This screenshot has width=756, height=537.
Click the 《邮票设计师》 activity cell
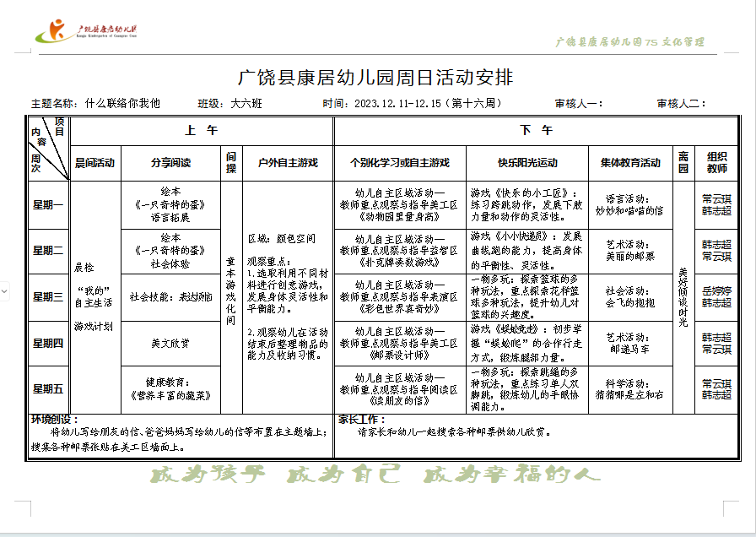[x=400, y=344]
